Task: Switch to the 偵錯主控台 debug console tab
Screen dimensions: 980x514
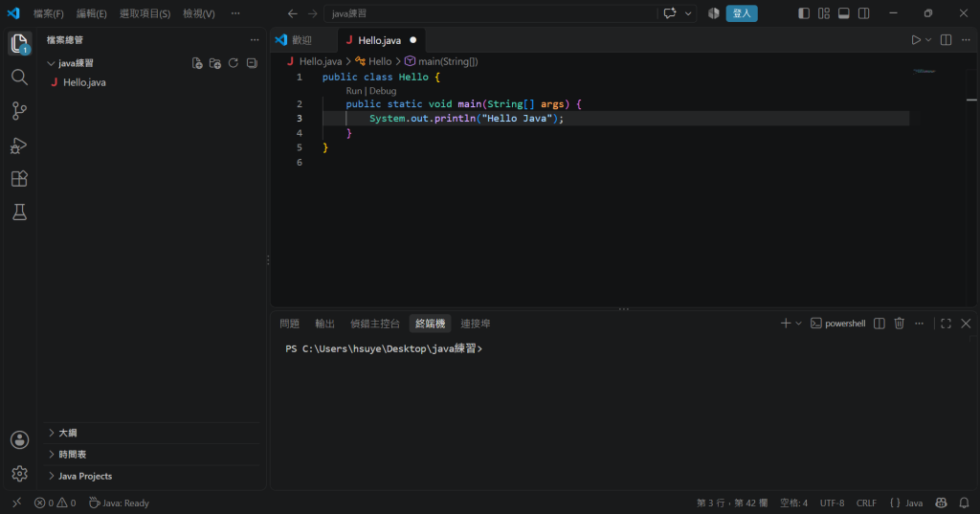Action: click(374, 324)
